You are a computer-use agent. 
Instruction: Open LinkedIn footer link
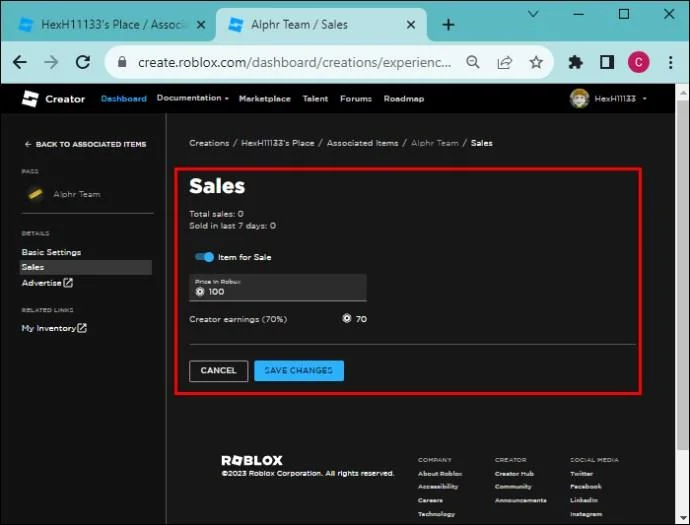(x=584, y=500)
